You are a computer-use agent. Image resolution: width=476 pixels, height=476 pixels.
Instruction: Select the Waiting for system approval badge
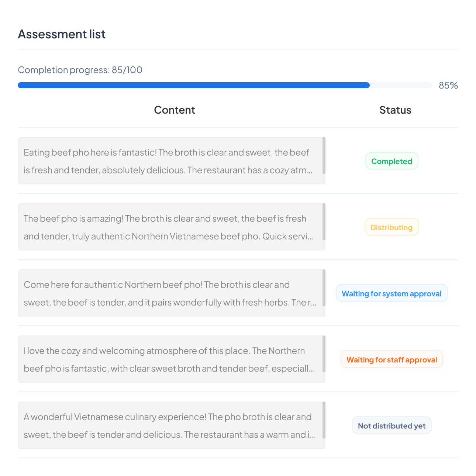[392, 293]
